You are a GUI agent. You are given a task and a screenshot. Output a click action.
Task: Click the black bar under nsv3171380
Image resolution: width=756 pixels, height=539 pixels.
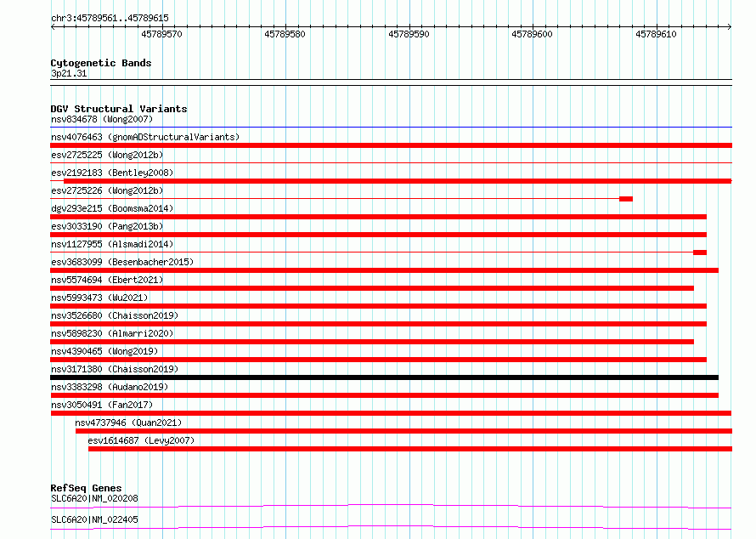click(384, 377)
